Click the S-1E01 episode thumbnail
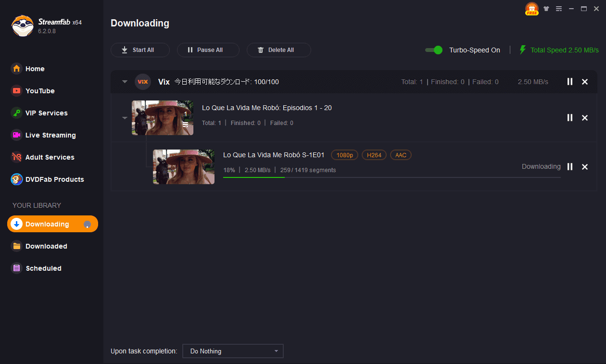This screenshot has height=364, width=606. point(184,167)
